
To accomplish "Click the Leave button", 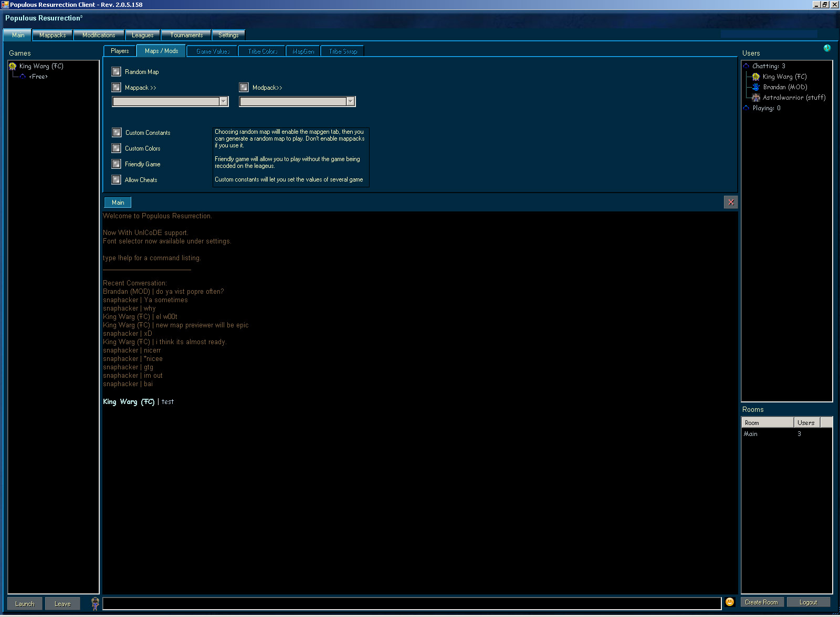I will click(62, 603).
